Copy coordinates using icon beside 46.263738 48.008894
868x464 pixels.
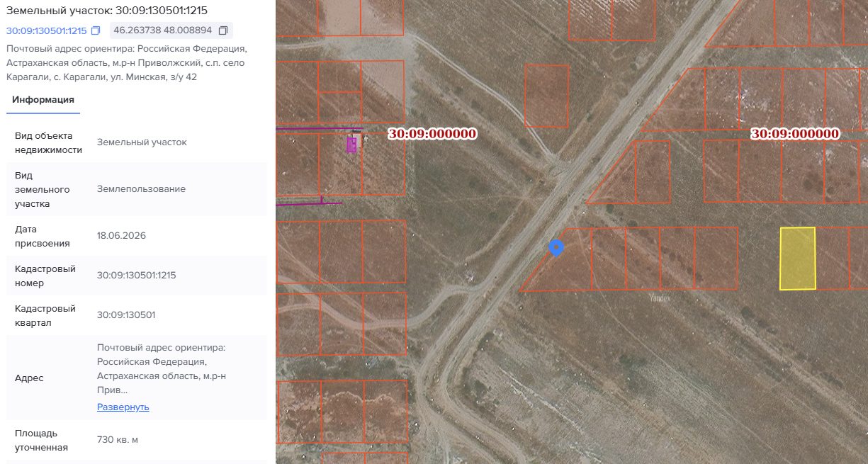[223, 30]
